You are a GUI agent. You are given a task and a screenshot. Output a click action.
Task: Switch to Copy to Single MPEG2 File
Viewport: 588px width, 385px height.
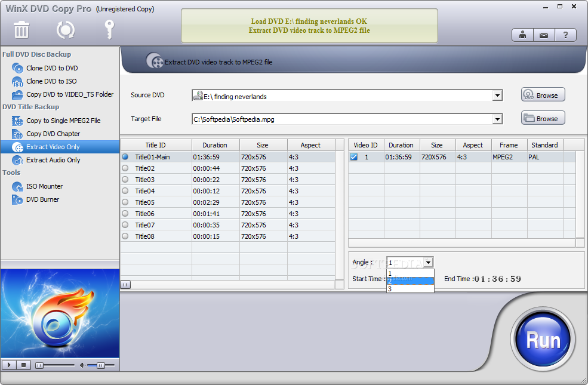click(x=63, y=121)
